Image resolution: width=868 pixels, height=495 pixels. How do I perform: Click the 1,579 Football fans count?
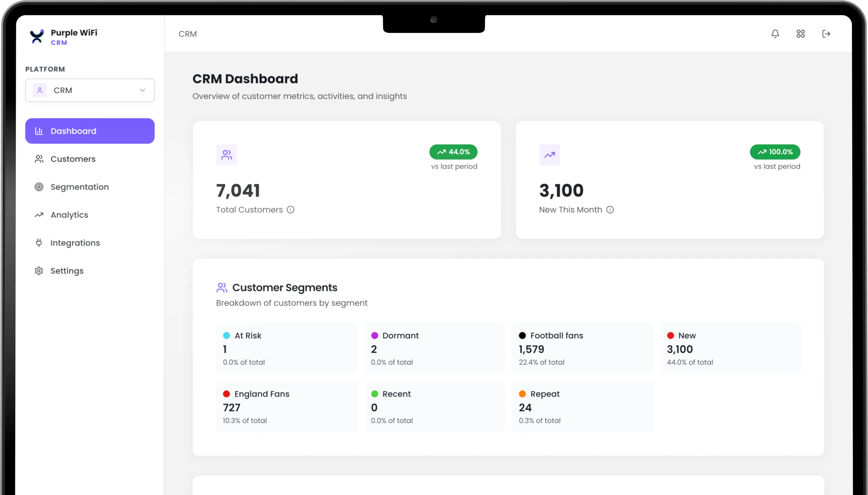(531, 349)
